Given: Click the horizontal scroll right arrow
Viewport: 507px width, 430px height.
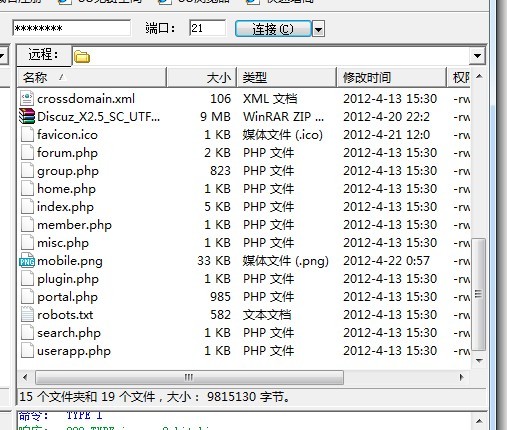Looking at the screenshot, I should (x=461, y=377).
